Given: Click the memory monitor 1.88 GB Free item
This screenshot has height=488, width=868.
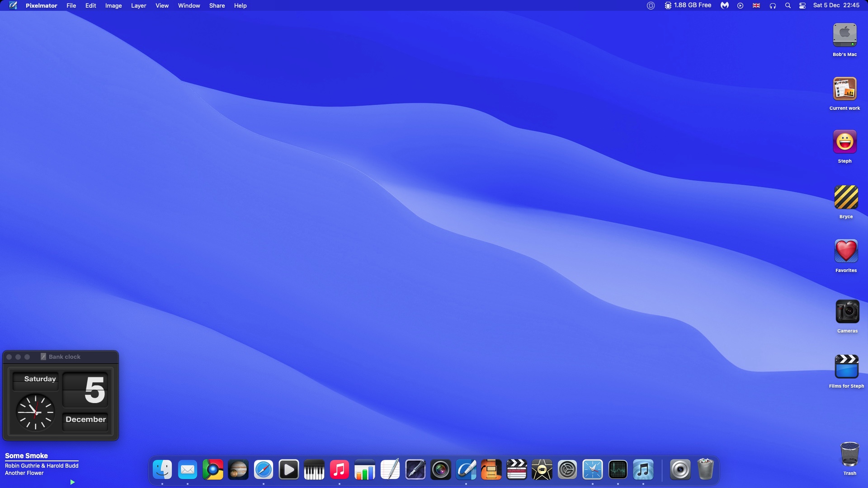Looking at the screenshot, I should click(x=688, y=5).
